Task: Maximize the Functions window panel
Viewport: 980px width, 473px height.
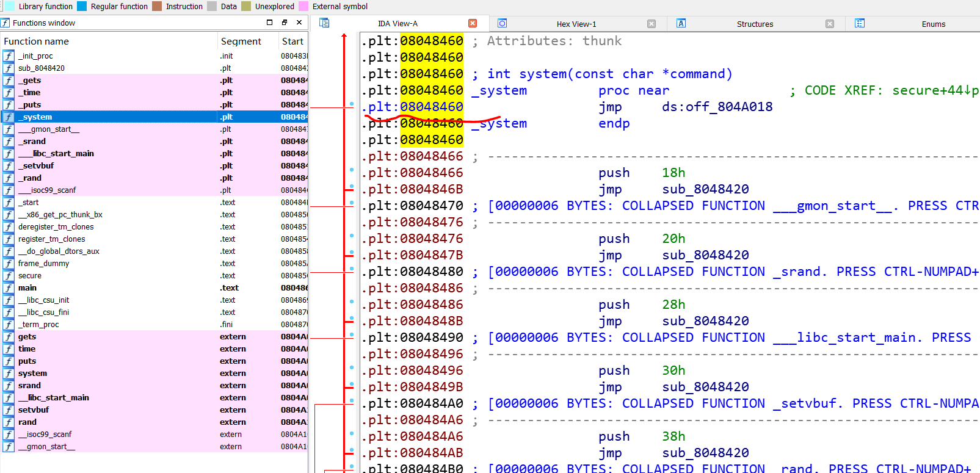Action: point(269,23)
